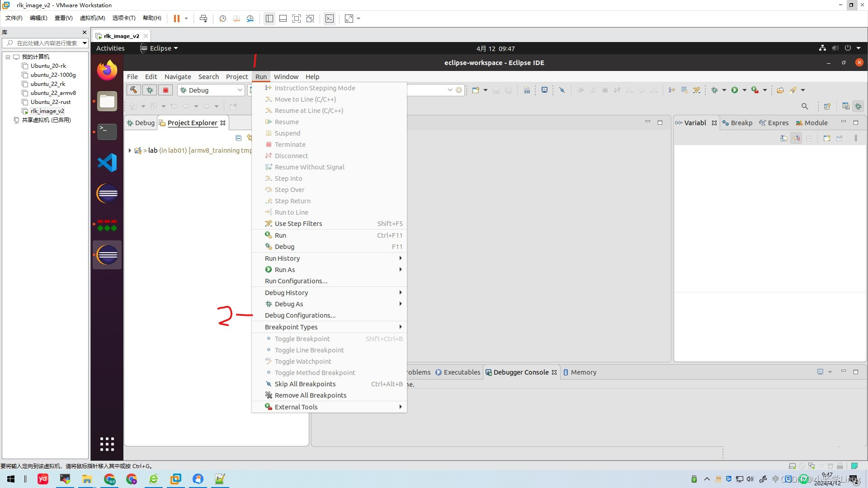Viewport: 868px width, 488px height.
Task: Open Firefox from the Ubuntu dock
Action: point(107,70)
